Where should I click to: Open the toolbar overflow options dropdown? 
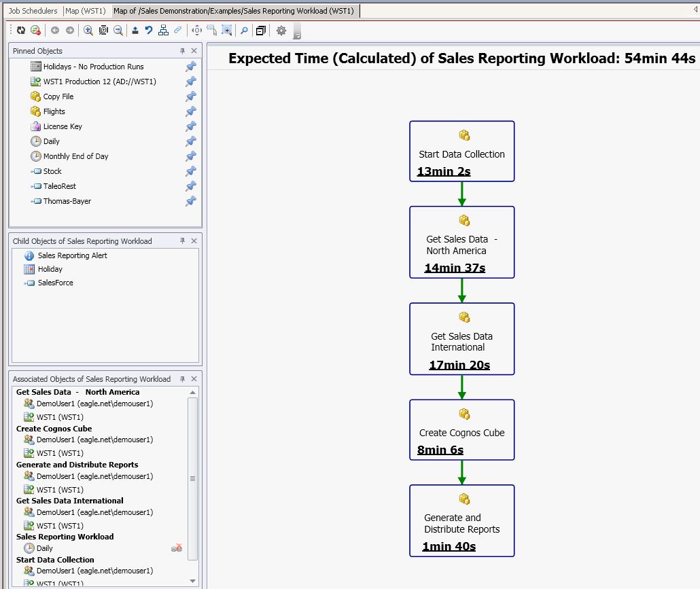click(x=297, y=32)
